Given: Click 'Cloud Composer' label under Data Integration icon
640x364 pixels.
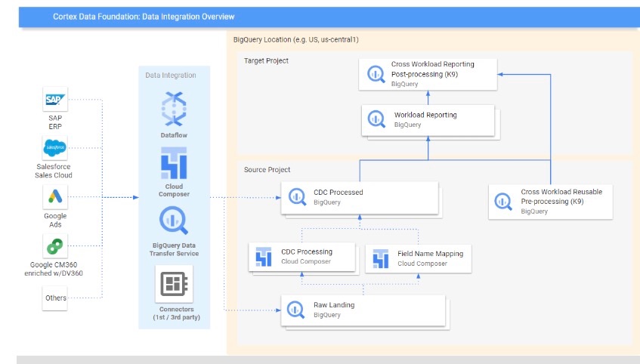Looking at the screenshot, I should click(x=174, y=190).
